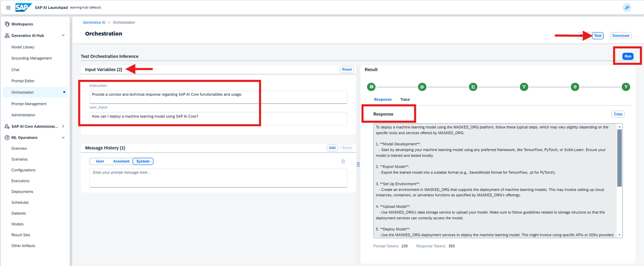This screenshot has height=266, width=644.
Task: Add a message to Message History
Action: pos(332,148)
